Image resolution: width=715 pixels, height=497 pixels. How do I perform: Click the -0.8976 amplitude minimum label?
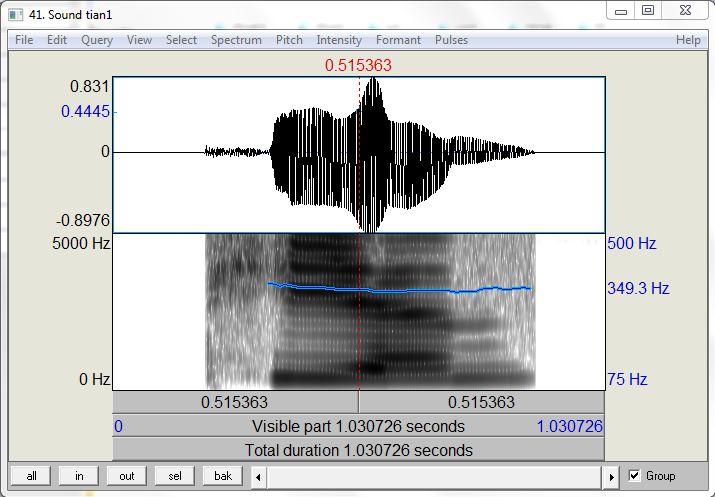point(83,221)
